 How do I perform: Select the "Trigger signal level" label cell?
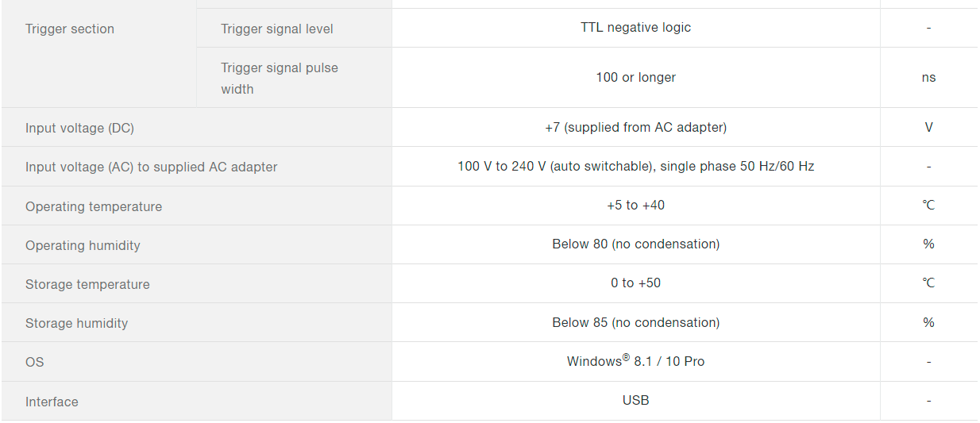[277, 29]
